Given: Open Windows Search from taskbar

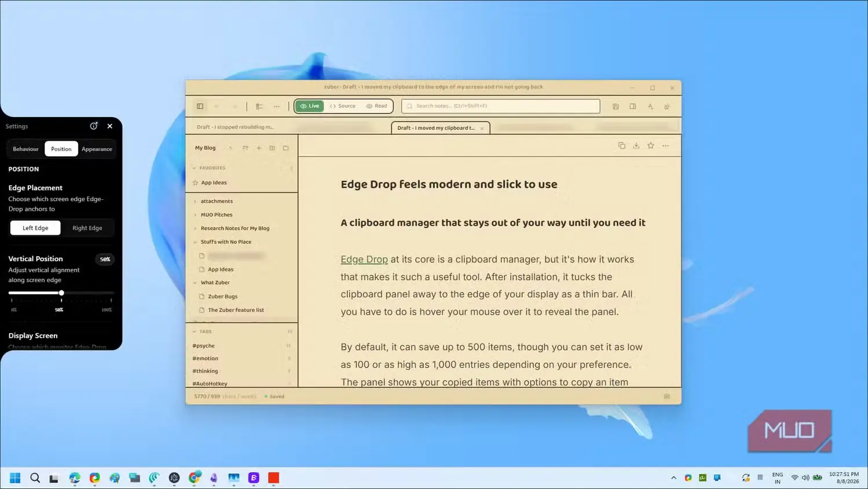Looking at the screenshot, I should pos(35,477).
